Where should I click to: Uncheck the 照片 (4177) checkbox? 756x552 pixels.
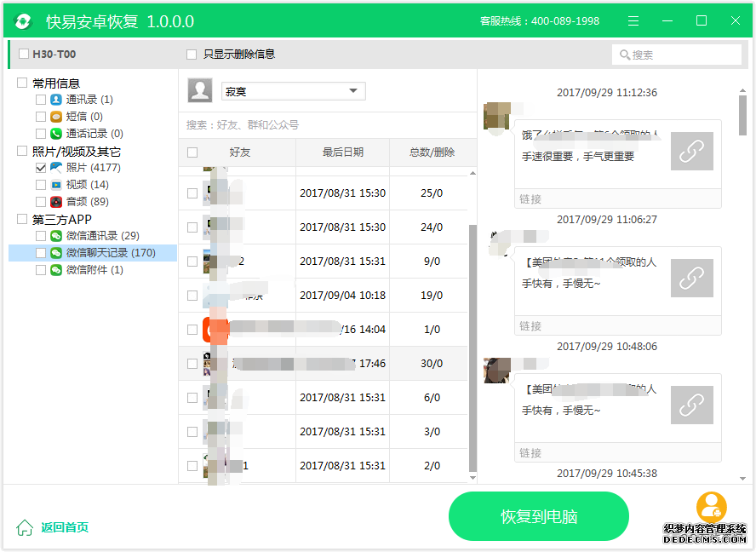(x=41, y=168)
